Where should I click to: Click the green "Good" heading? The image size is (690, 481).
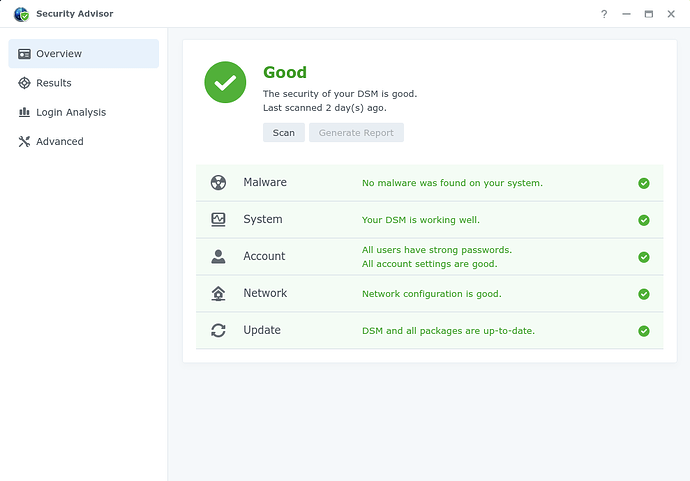pos(285,72)
